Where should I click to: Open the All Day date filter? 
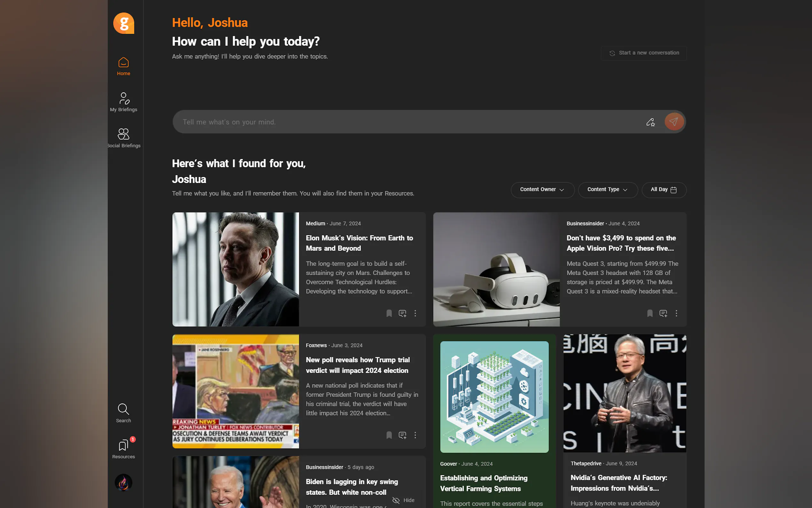pyautogui.click(x=664, y=190)
